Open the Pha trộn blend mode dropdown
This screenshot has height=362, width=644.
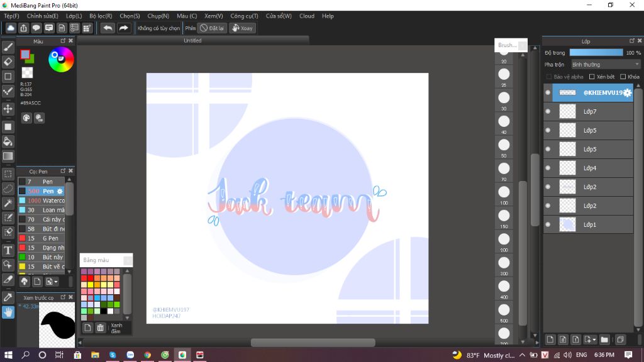pos(606,65)
